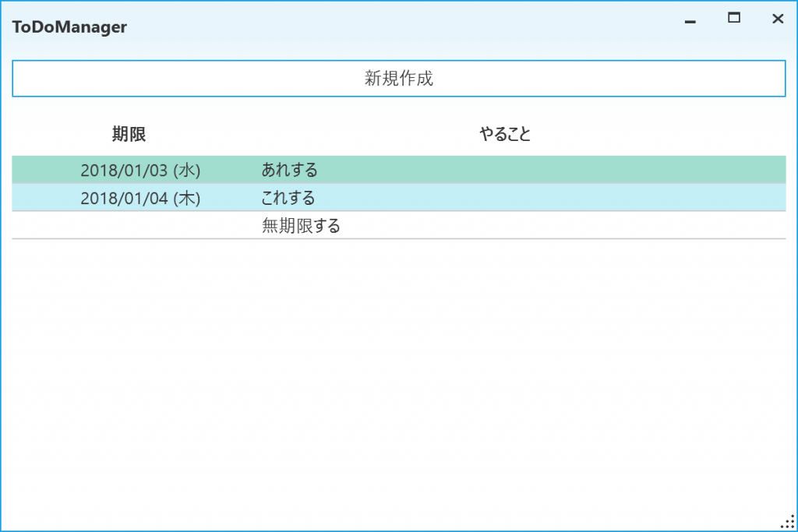Click the 新規作成 button
Screen dimensions: 798x532
click(x=398, y=79)
